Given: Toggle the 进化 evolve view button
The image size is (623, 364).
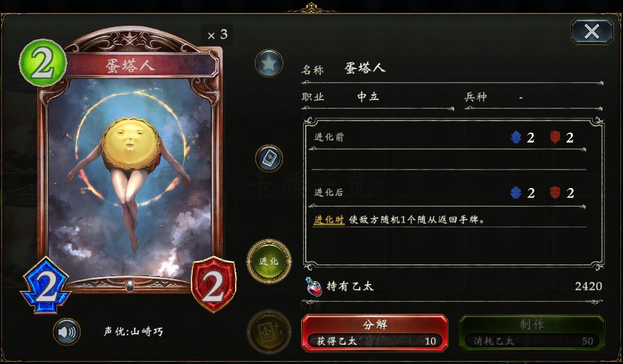Looking at the screenshot, I should (x=269, y=261).
